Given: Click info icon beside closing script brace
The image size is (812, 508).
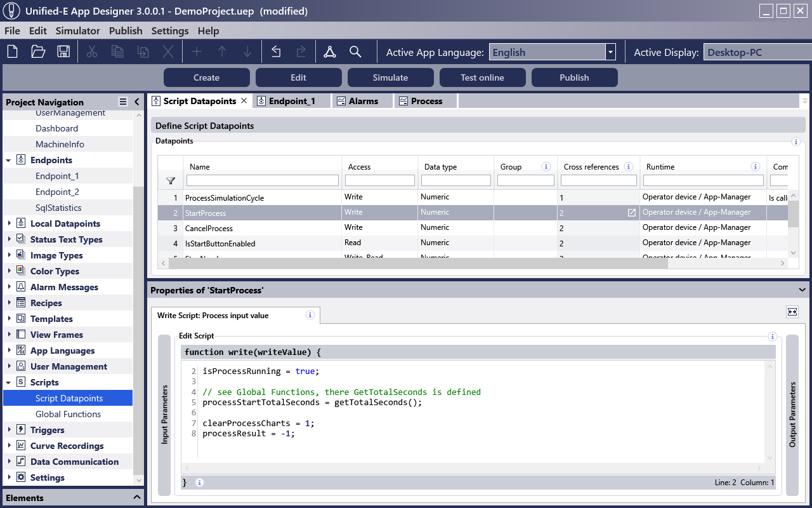Looking at the screenshot, I should point(199,483).
